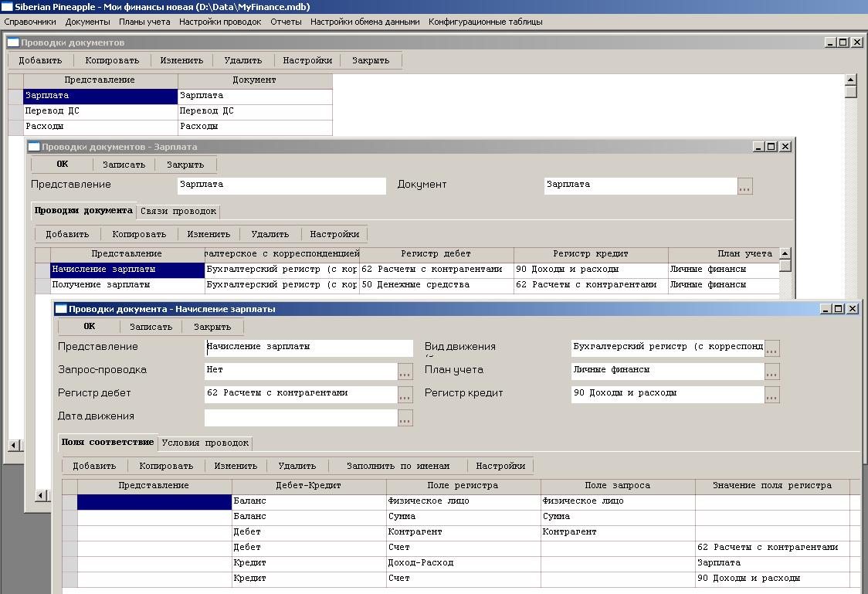Open the Документ lookup button in Зарплата window

point(744,187)
